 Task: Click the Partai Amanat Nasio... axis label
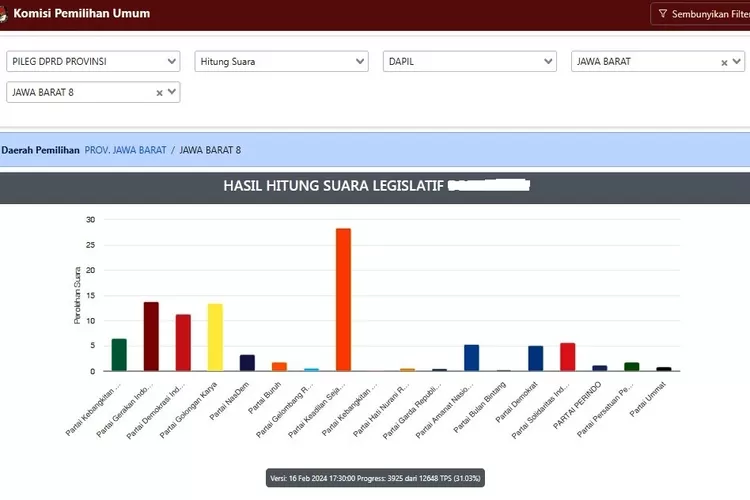tap(444, 410)
